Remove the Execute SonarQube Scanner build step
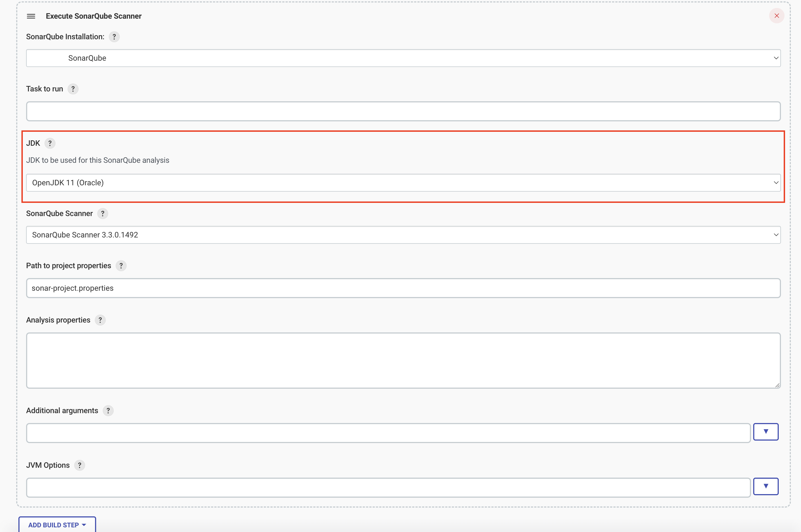Screen dimensions: 801x532 click(776, 16)
